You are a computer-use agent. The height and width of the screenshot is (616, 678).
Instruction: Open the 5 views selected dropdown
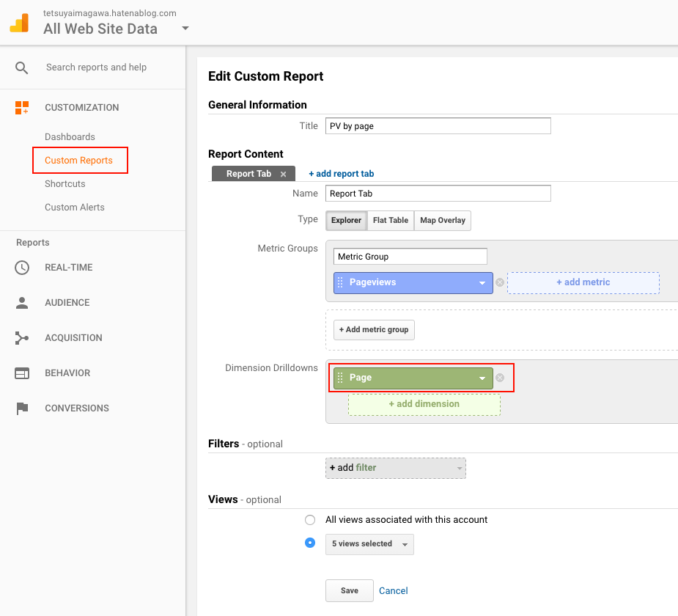pyautogui.click(x=369, y=544)
